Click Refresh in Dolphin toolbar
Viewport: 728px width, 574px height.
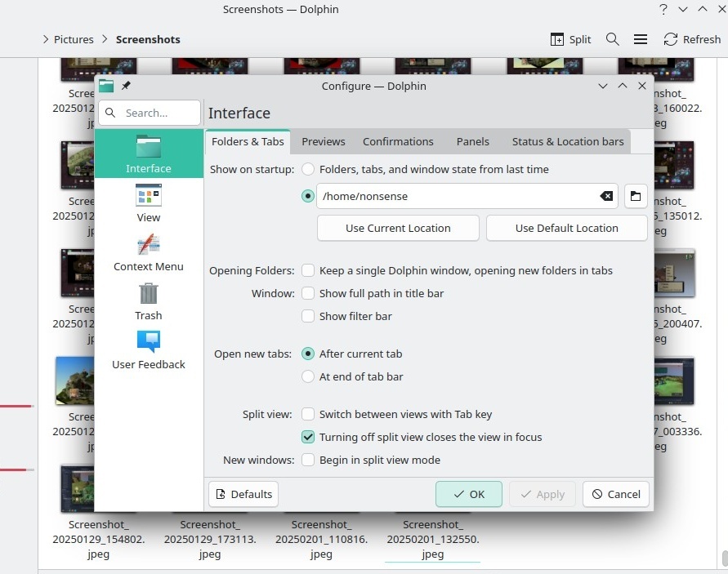coord(692,39)
